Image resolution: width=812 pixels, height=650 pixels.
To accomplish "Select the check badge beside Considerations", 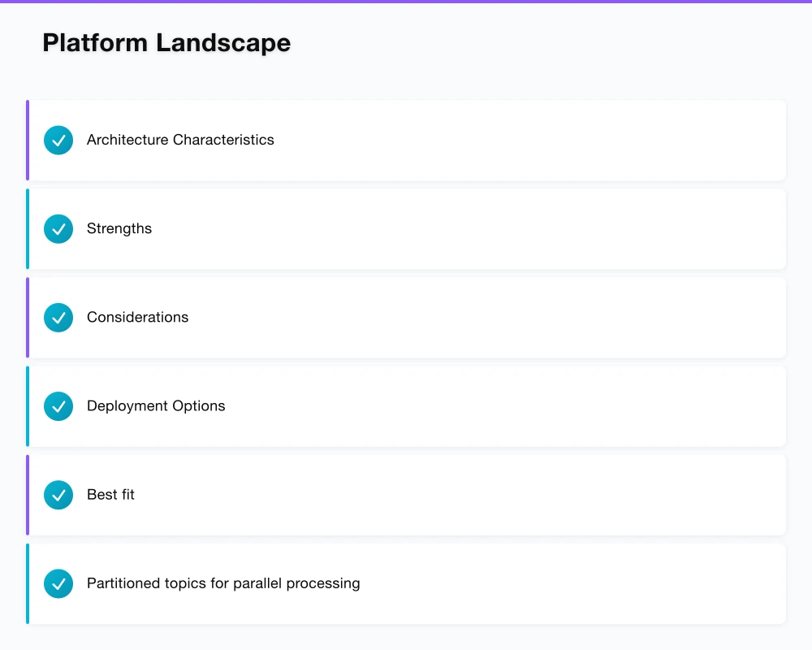I will click(x=58, y=317).
